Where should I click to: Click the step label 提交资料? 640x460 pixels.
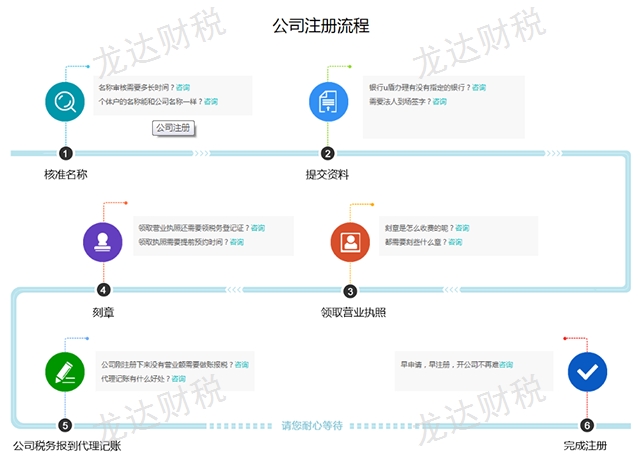coord(327,175)
